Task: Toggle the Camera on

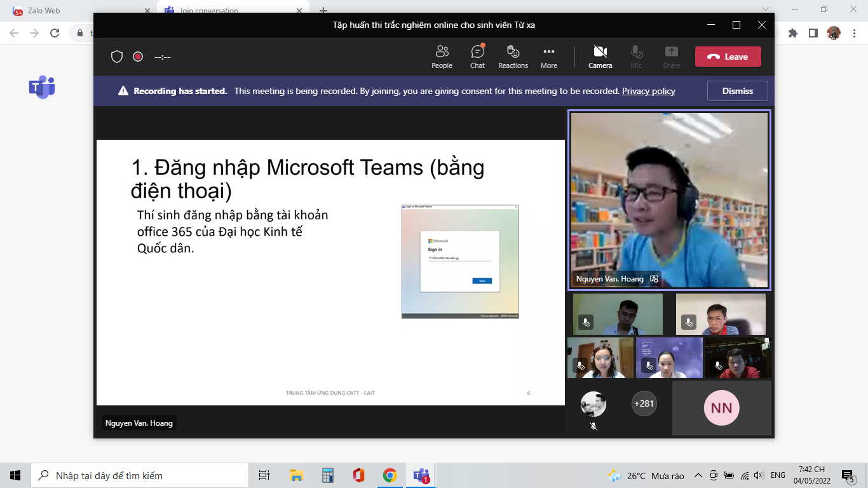Action: click(600, 57)
